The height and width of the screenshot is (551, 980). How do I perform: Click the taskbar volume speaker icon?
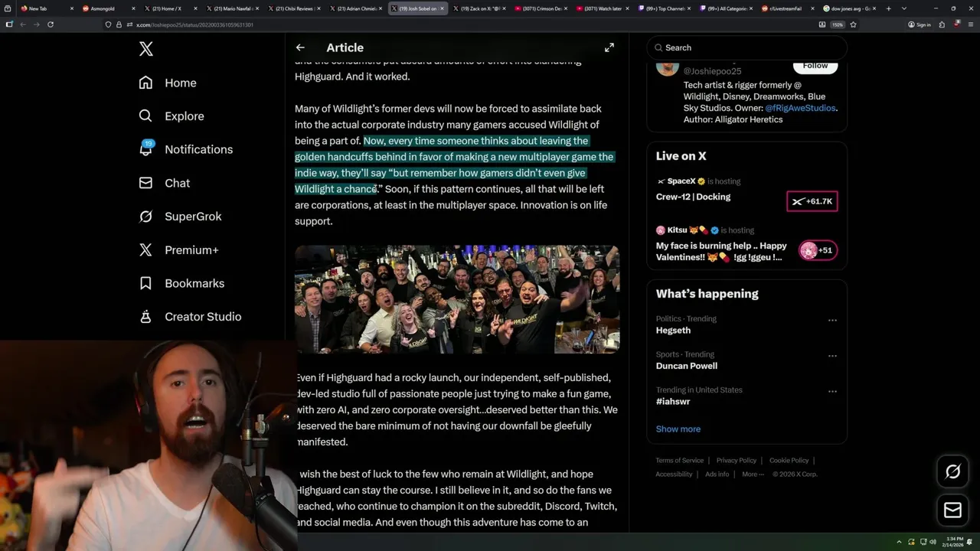pos(933,542)
